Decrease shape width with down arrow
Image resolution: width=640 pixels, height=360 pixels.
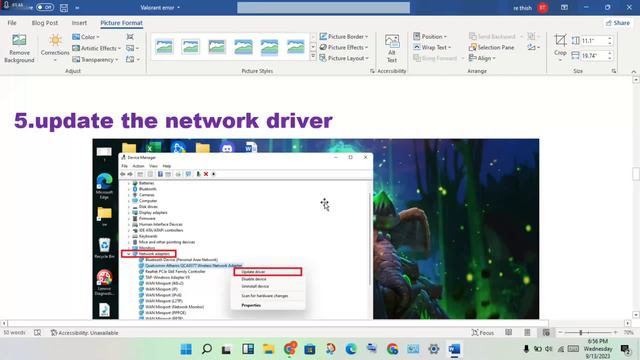[610, 58]
